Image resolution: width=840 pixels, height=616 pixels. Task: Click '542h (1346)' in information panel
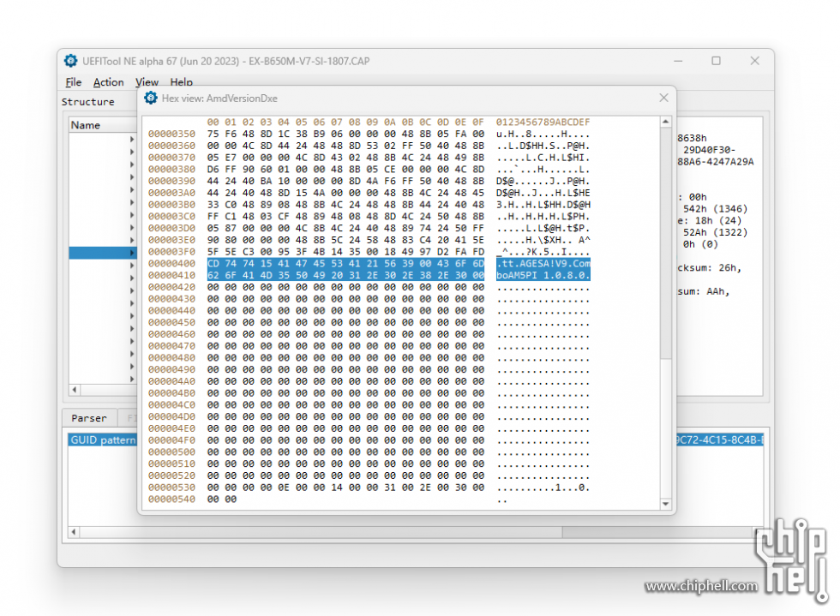pyautogui.click(x=715, y=209)
